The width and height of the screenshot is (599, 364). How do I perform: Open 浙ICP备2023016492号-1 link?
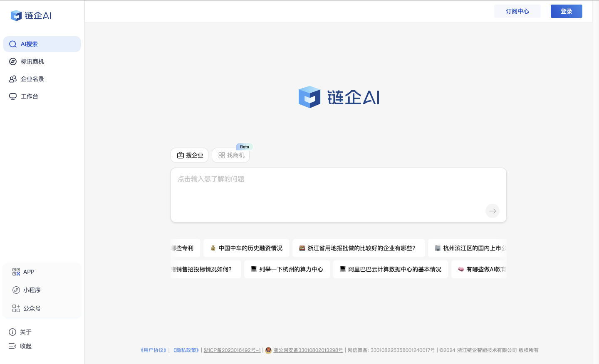click(232, 350)
